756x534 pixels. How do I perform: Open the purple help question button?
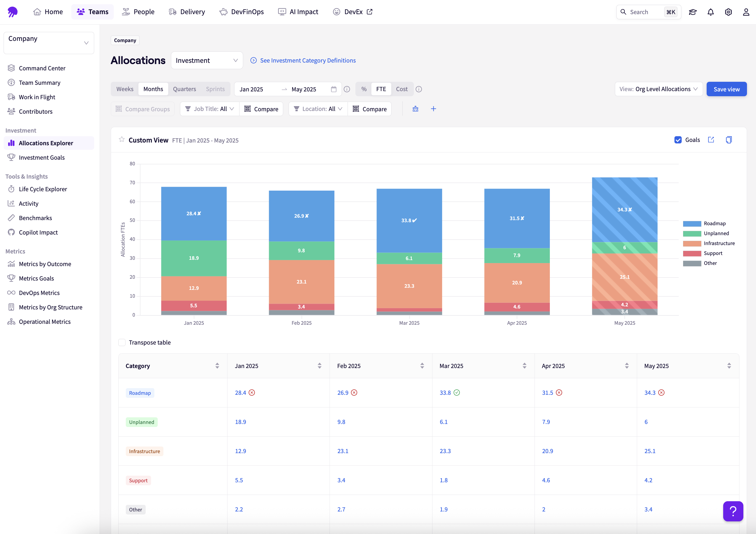[733, 511]
